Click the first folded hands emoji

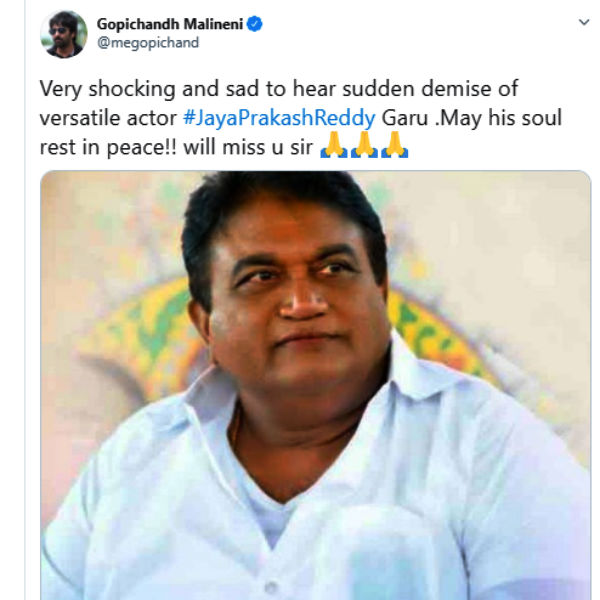click(334, 145)
